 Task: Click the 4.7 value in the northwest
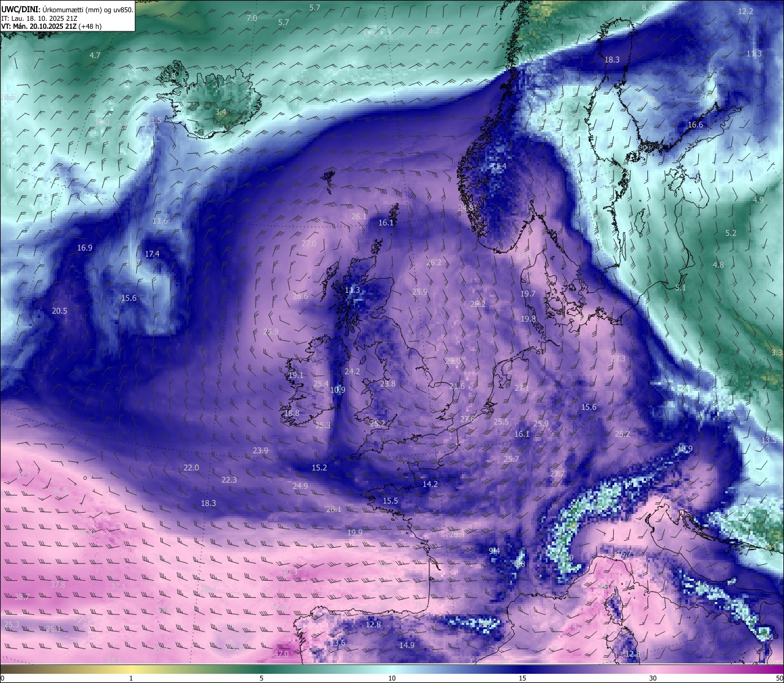click(x=95, y=55)
